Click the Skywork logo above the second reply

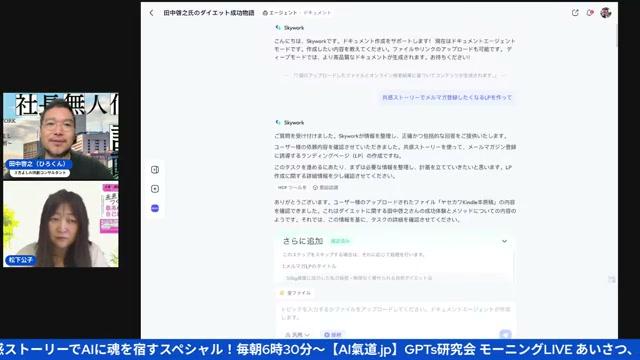(x=278, y=122)
